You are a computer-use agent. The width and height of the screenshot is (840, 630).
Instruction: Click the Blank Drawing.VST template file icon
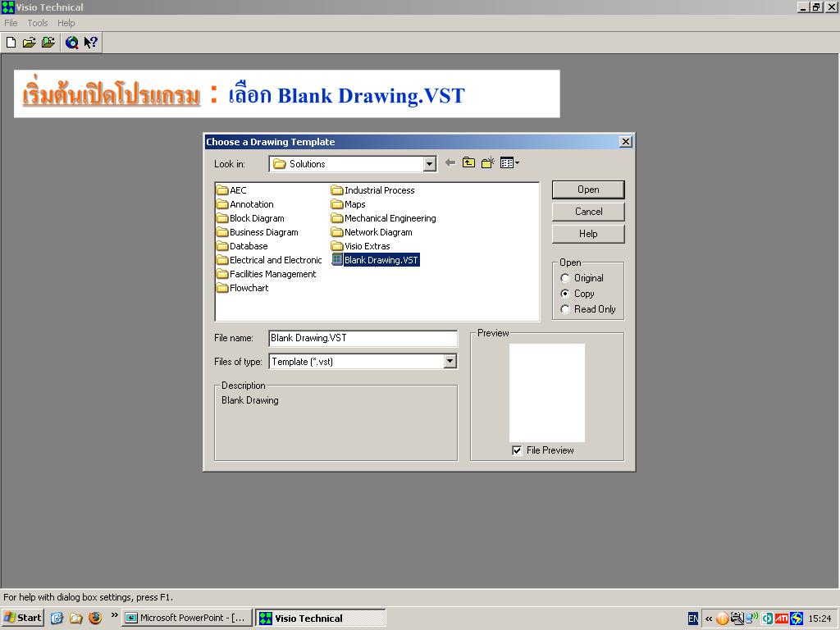(337, 260)
